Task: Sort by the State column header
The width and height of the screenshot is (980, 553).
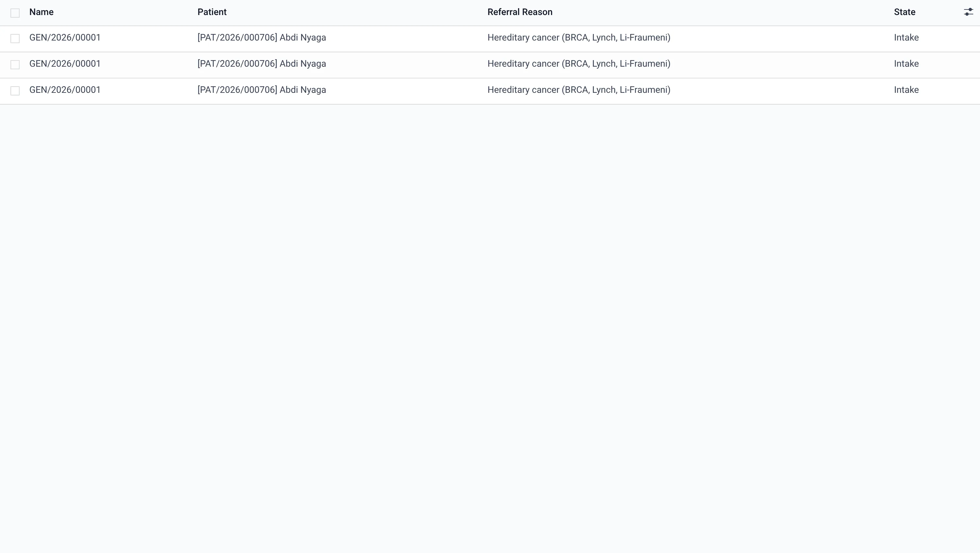Action: pyautogui.click(x=904, y=12)
